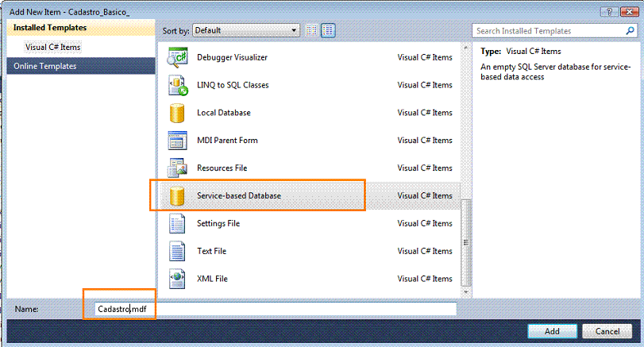Select the Debugger Visualizer template name

click(x=232, y=57)
